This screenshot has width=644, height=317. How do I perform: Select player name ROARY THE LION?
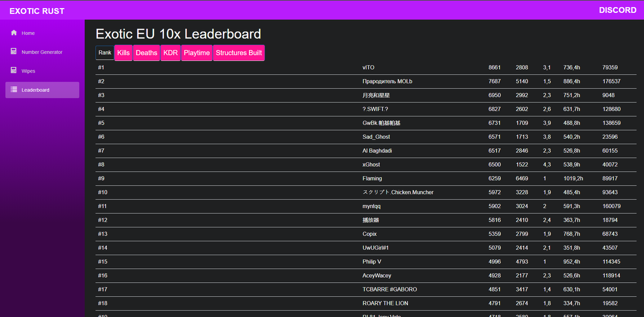[385, 304]
